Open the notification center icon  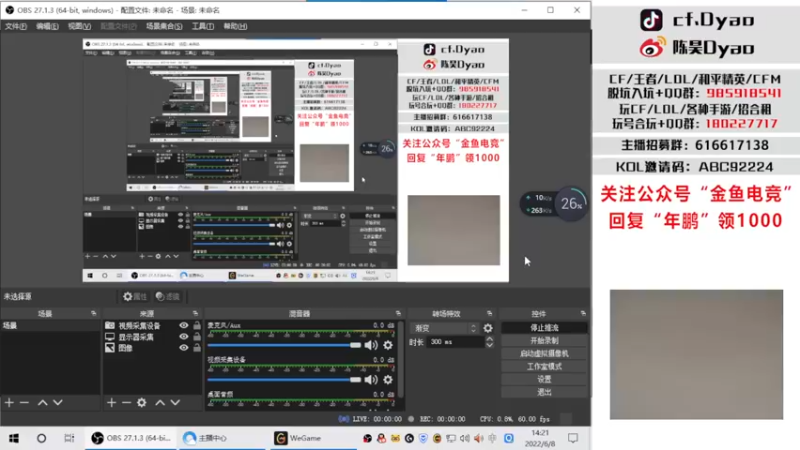tap(573, 438)
